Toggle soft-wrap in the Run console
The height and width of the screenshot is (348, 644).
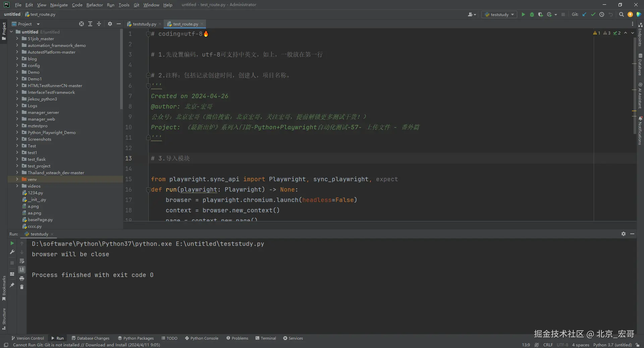[22, 261]
